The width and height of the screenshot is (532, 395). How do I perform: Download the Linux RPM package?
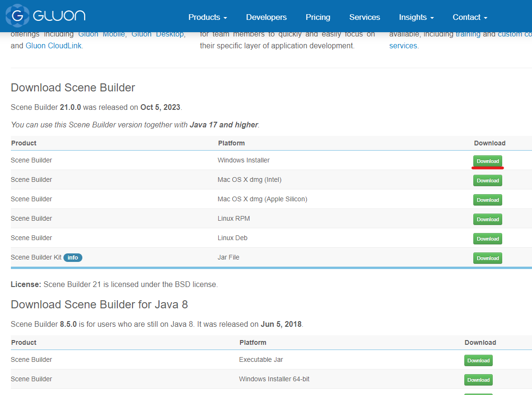coord(488,219)
